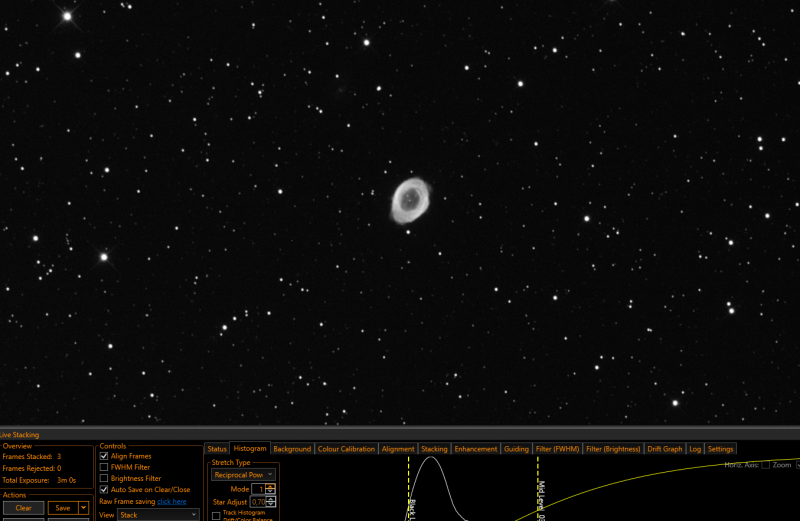
Task: Open the Settings tab
Action: [720, 449]
